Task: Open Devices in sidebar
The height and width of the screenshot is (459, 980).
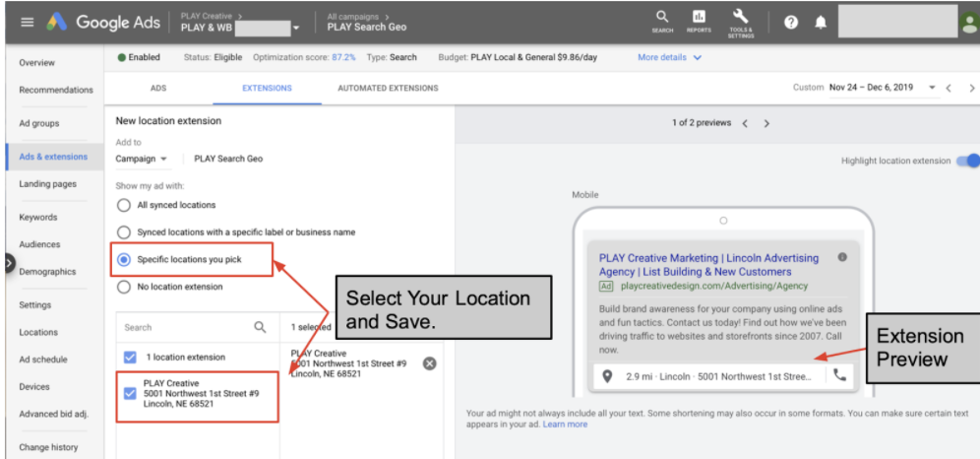Action: point(34,387)
